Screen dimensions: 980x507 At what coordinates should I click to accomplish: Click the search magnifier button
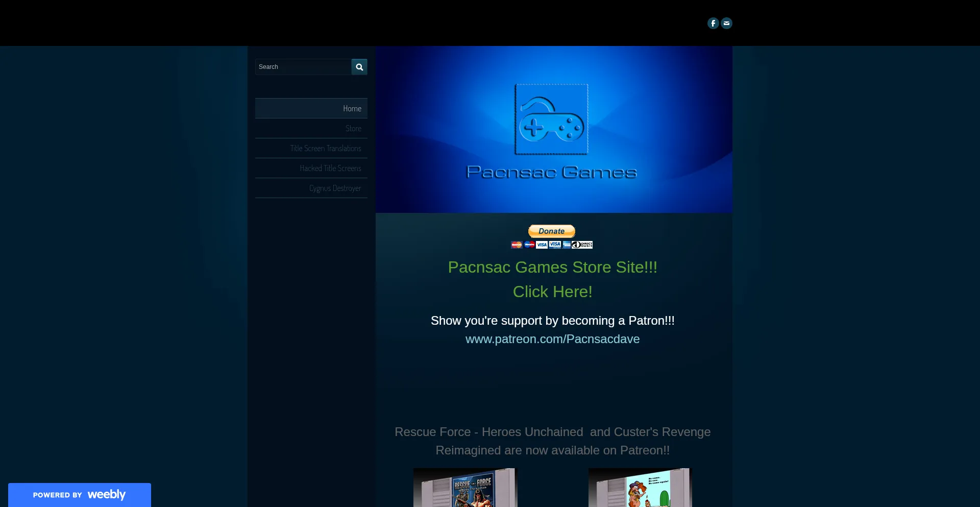pos(359,67)
